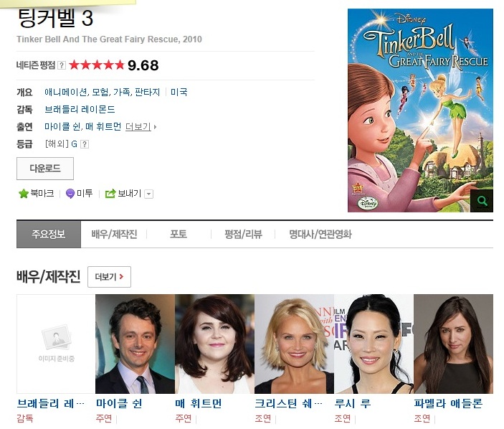
Task: Click the placeholder image for the director
Action: [x=56, y=344]
